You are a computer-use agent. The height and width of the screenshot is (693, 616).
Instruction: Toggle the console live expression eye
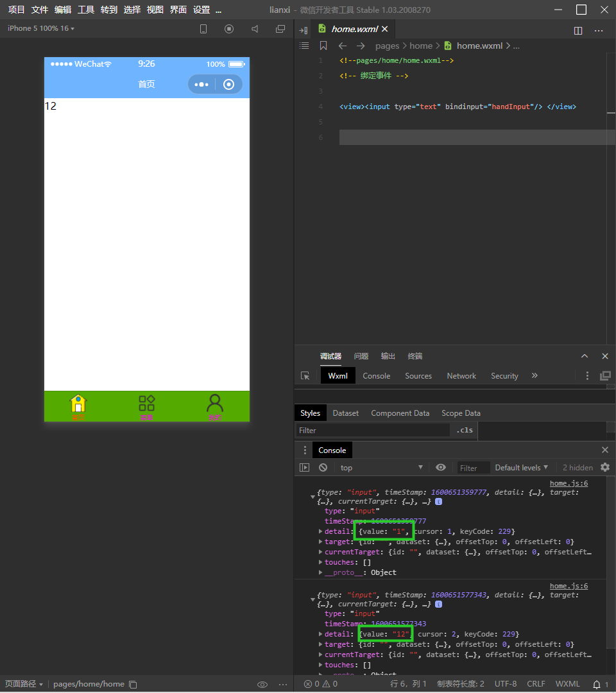[x=441, y=468]
